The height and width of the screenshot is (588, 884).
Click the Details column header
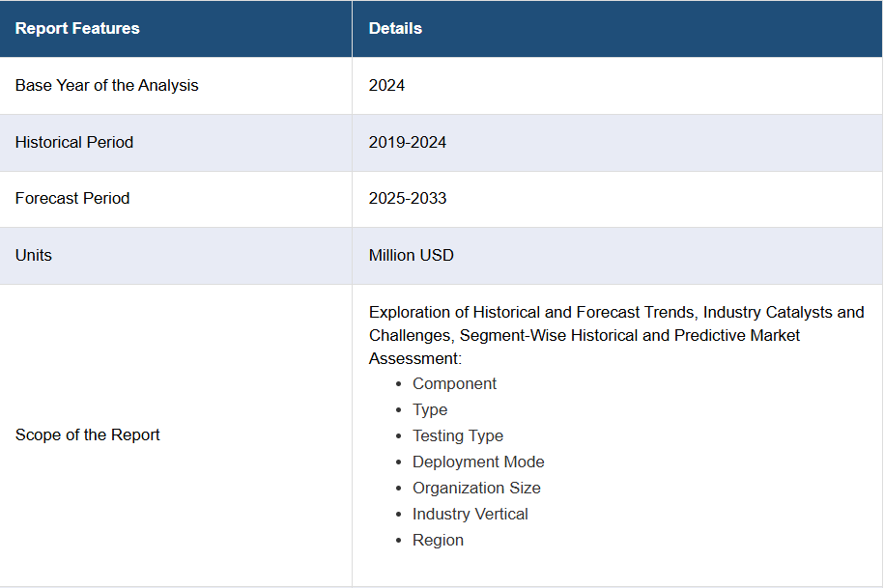coord(395,28)
